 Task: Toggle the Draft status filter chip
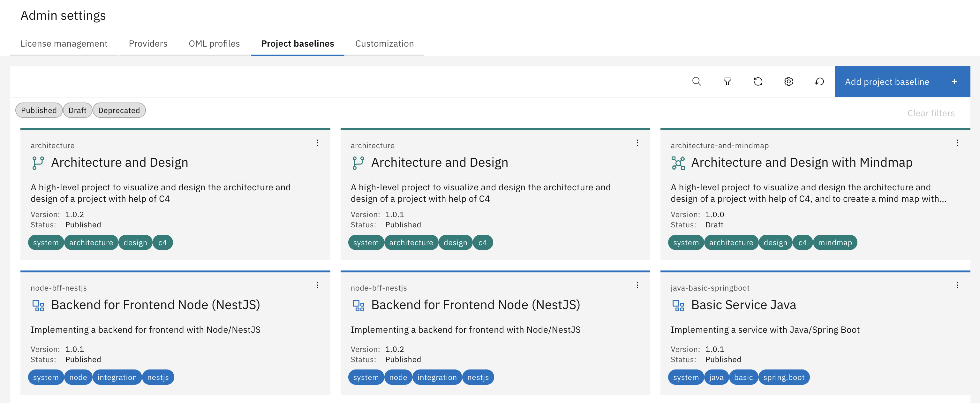point(78,110)
